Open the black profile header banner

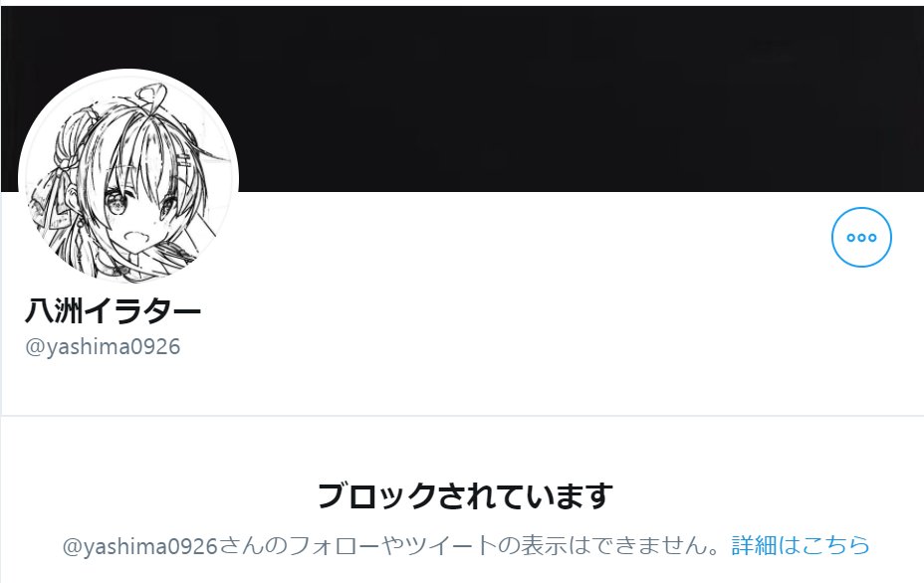(462, 98)
